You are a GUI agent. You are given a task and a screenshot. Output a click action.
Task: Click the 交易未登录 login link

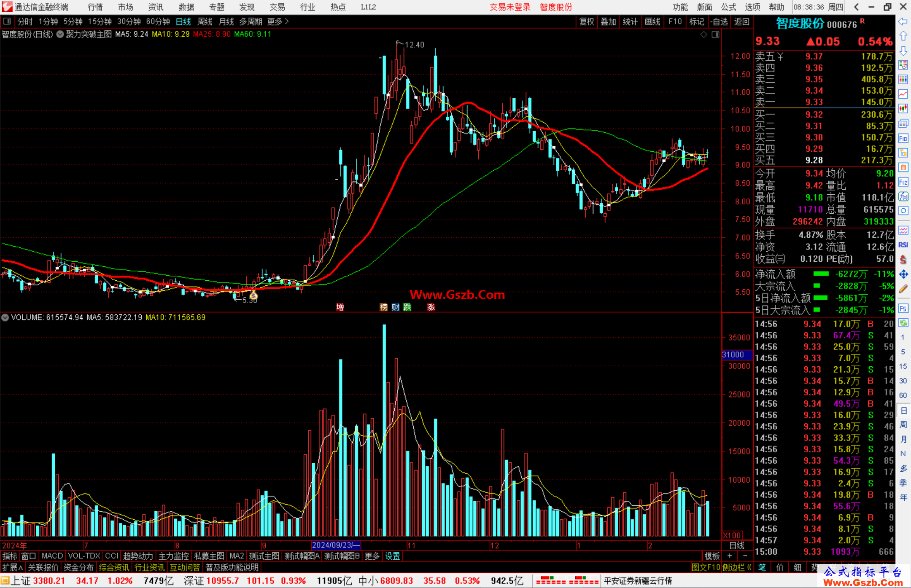[510, 7]
